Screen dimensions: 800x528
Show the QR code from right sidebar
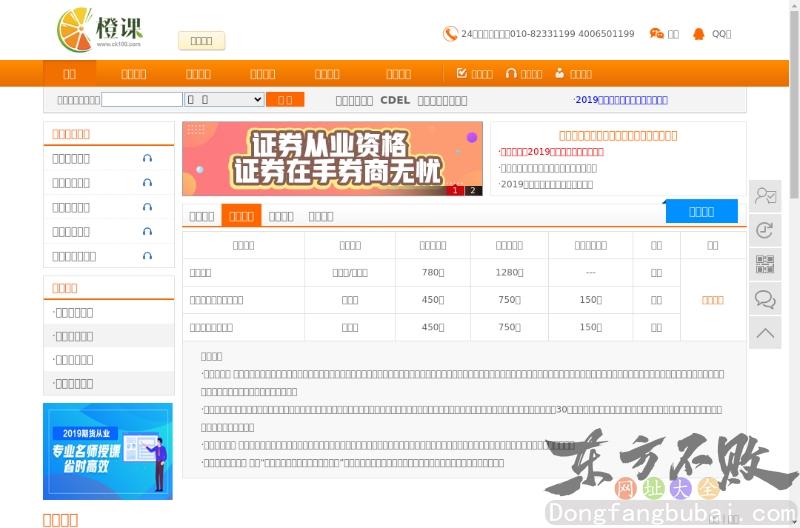[765, 264]
